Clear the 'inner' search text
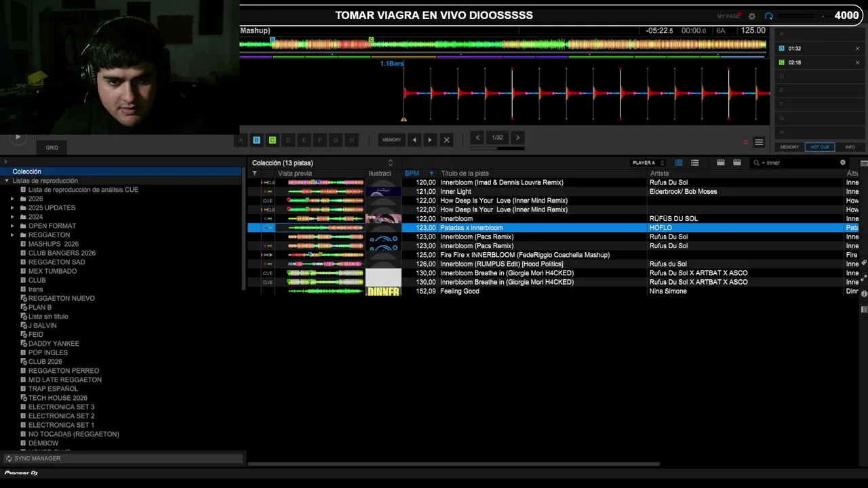This screenshot has height=488, width=868. pos(843,163)
